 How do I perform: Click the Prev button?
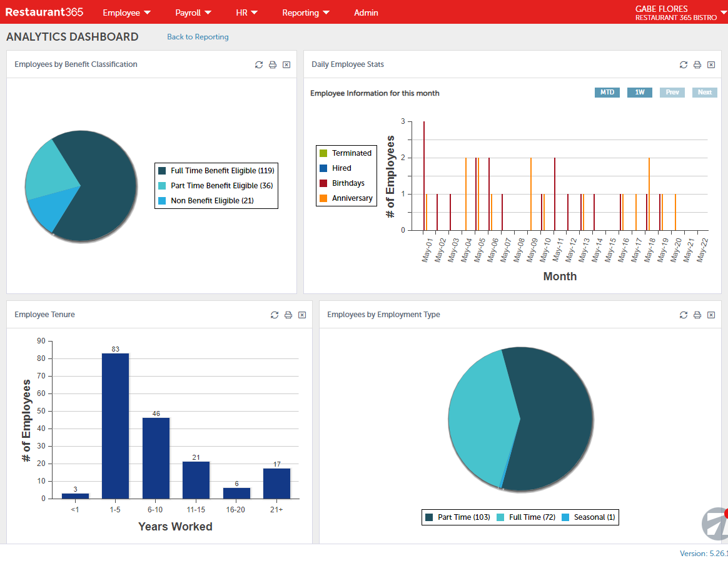(x=672, y=93)
